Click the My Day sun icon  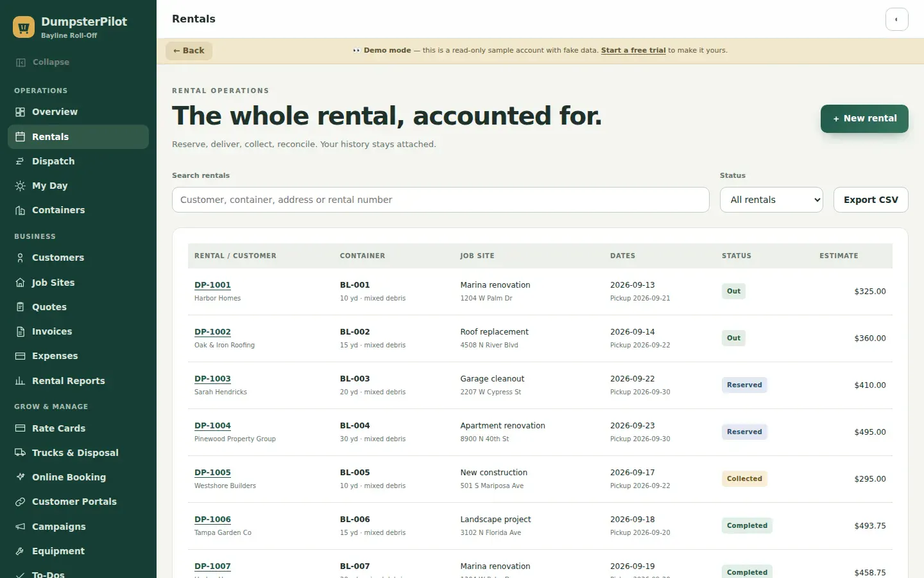click(21, 186)
